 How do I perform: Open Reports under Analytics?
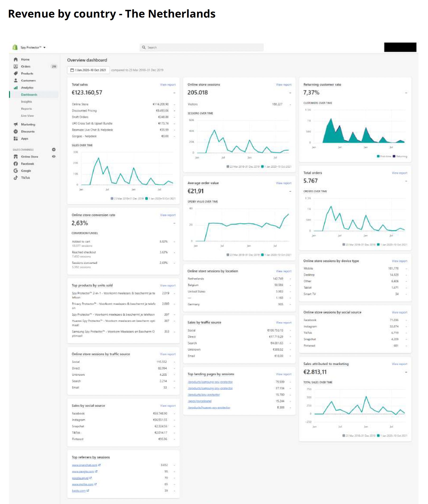click(26, 109)
